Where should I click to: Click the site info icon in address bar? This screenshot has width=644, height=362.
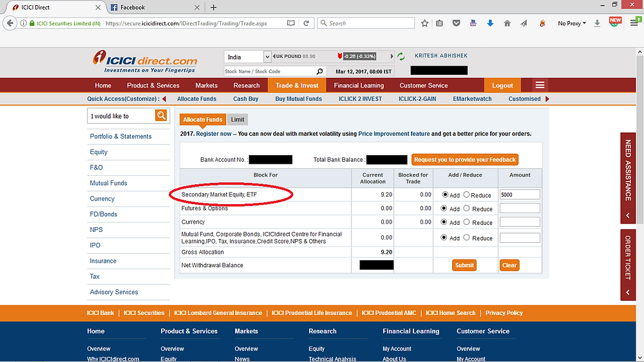pos(23,23)
